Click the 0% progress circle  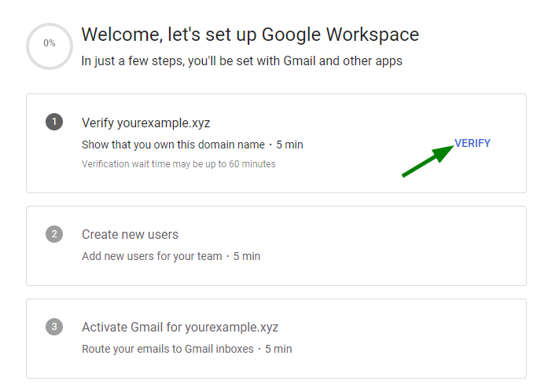(x=50, y=44)
